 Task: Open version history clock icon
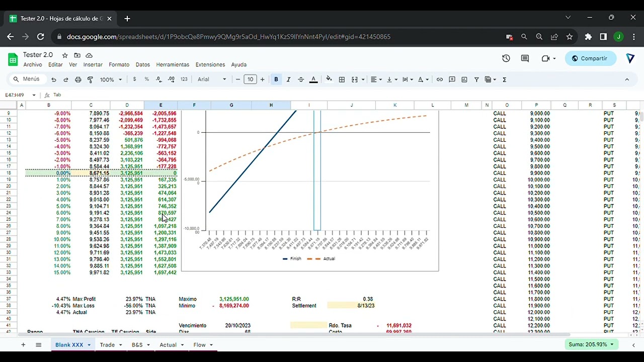(x=506, y=58)
